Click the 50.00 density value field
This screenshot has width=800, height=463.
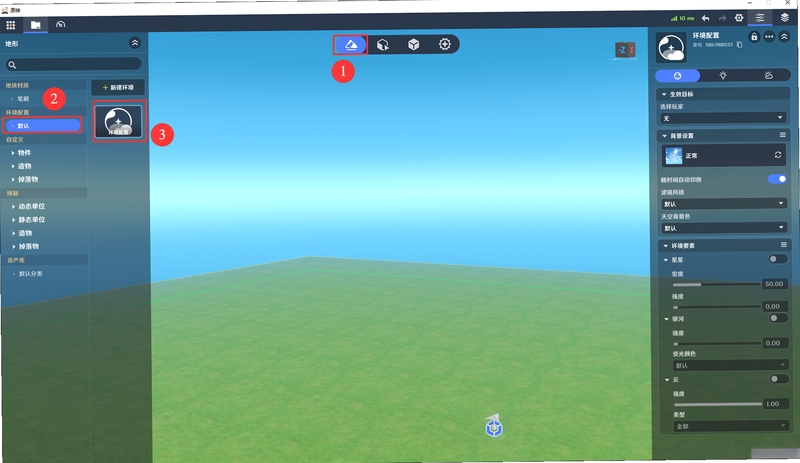(x=774, y=284)
